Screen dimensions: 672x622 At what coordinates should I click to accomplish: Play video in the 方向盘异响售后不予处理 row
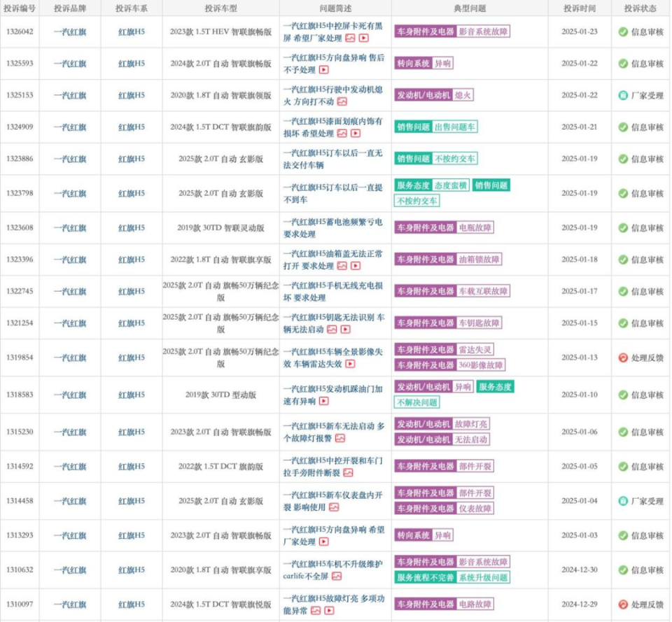323,69
